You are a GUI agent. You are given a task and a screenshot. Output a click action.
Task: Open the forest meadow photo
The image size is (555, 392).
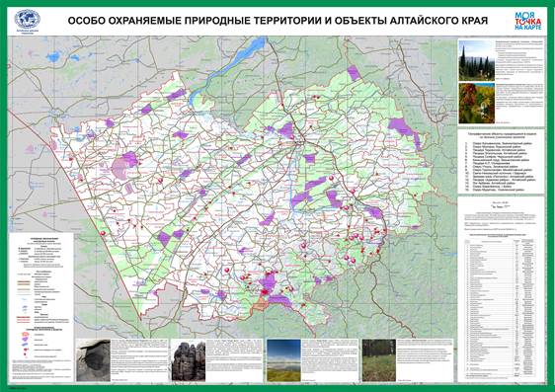click(379, 360)
